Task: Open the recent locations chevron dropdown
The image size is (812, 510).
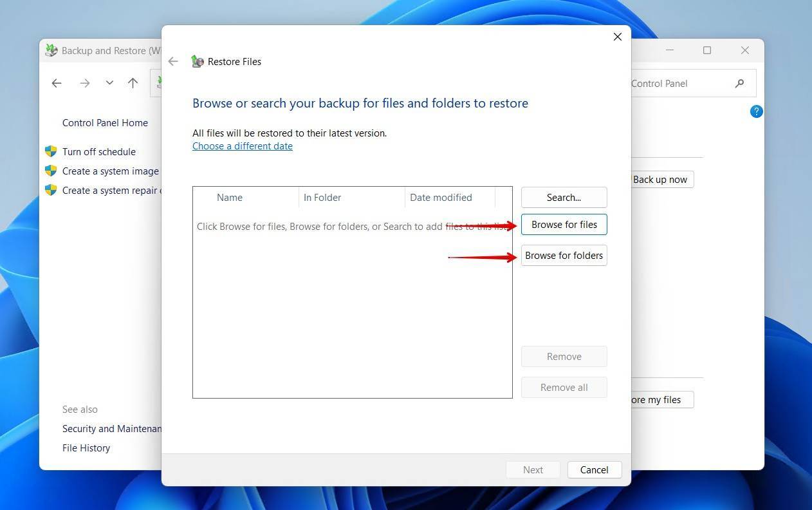Action: [109, 83]
